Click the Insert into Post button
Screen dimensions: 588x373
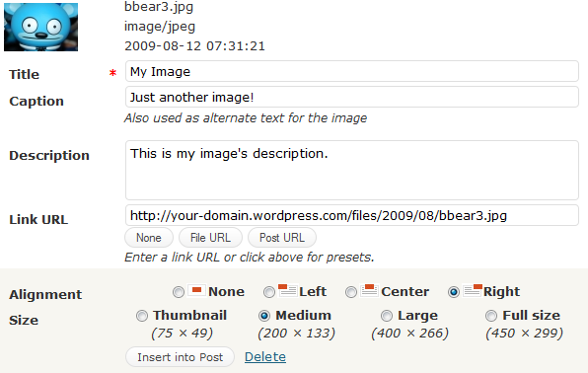pyautogui.click(x=180, y=357)
